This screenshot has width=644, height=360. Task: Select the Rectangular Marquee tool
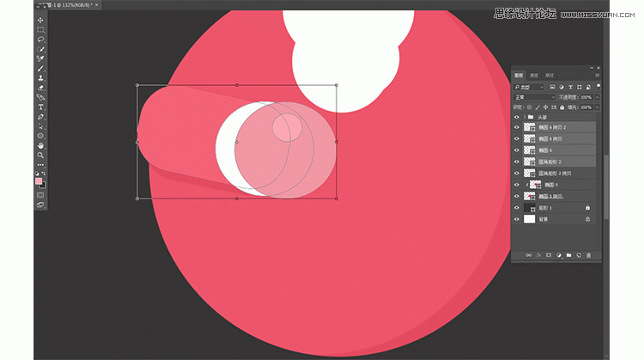[40, 29]
